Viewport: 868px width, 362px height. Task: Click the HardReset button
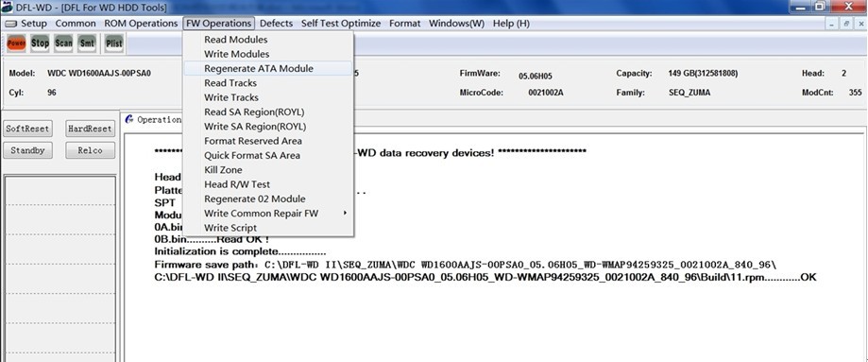pyautogui.click(x=91, y=129)
